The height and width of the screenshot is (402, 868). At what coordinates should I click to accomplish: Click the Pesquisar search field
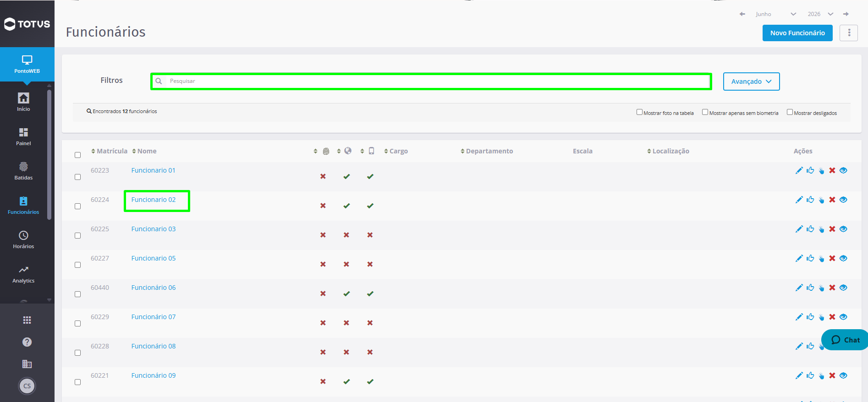point(431,81)
